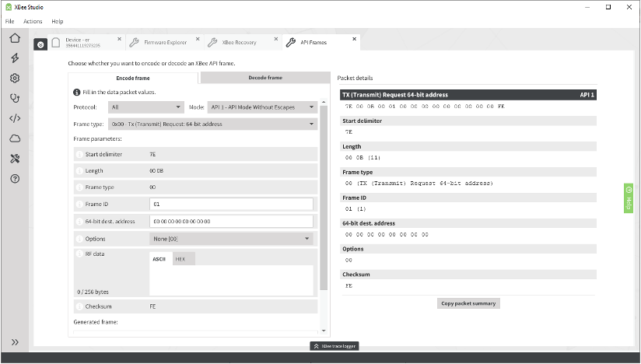Open the lightning bolt sidebar icon
641x364 pixels.
[15, 58]
